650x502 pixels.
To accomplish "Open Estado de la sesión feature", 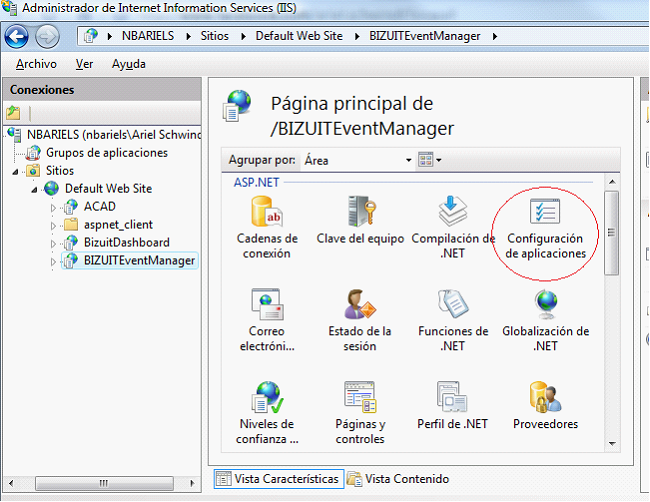I will (360, 320).
